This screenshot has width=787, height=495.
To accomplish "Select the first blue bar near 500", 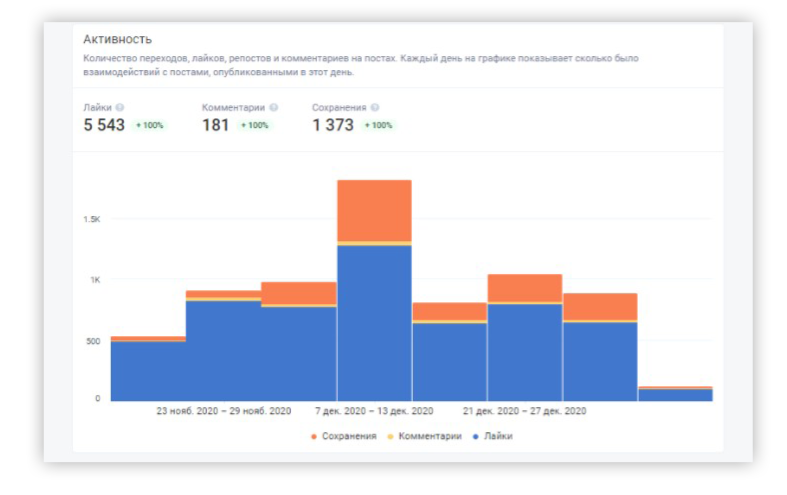I will point(148,371).
